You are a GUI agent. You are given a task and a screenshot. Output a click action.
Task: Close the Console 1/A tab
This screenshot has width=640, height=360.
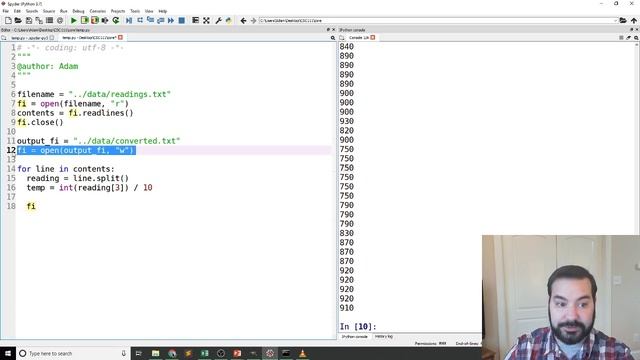pos(373,38)
